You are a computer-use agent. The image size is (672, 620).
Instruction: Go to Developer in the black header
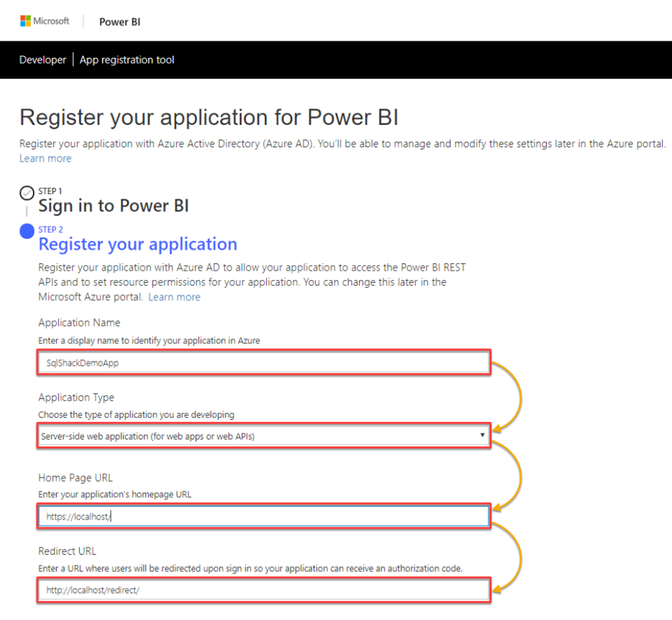43,60
